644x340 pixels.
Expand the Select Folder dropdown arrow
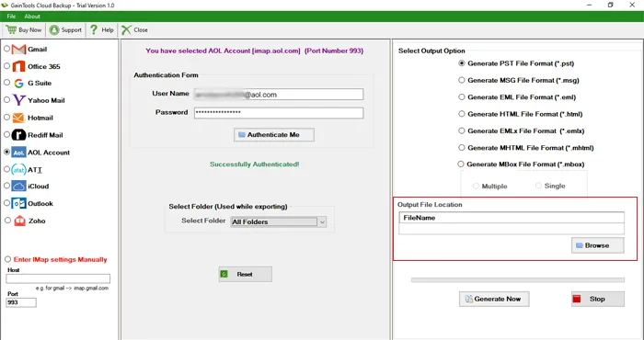point(322,221)
